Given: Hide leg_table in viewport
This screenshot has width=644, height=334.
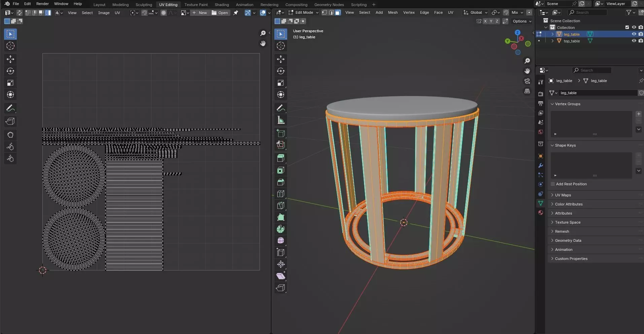Looking at the screenshot, I should (634, 34).
